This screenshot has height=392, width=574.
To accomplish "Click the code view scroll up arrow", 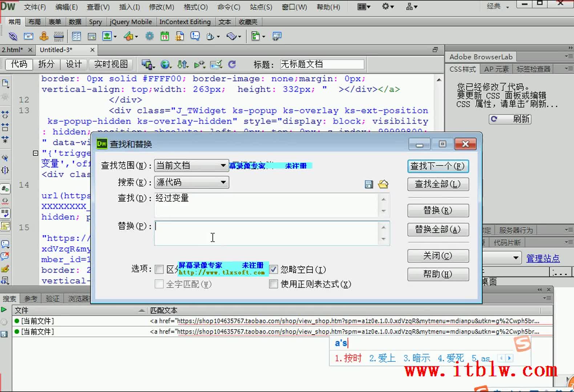I will point(439,79).
